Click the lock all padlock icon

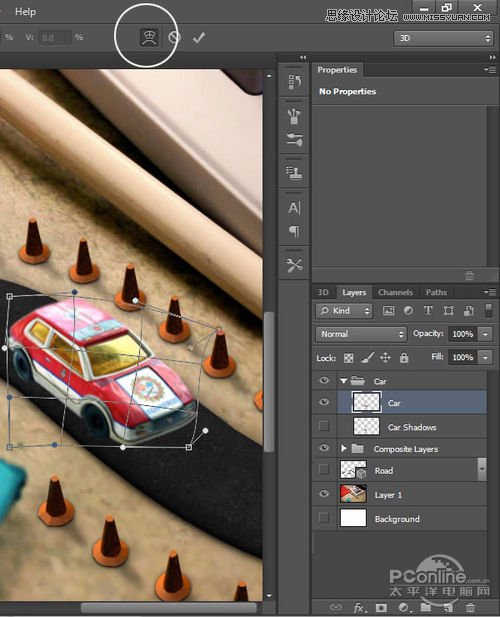pos(404,358)
